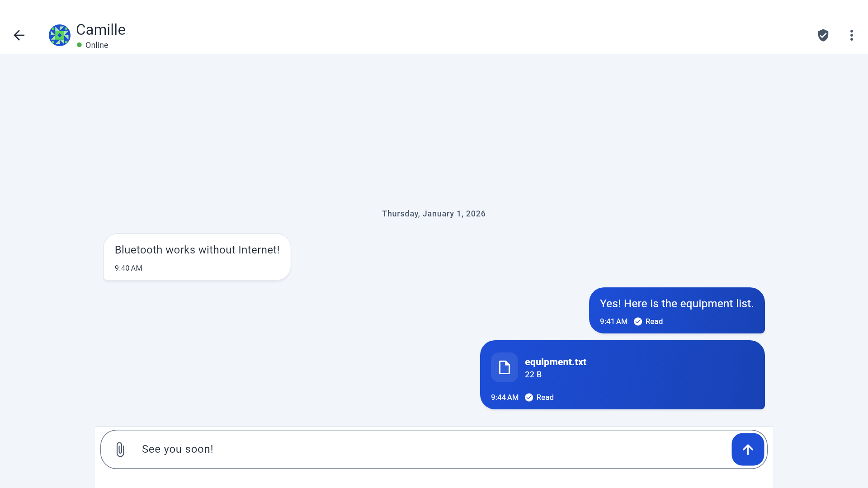
Task: Click the Read checkmark on file message
Action: [529, 397]
